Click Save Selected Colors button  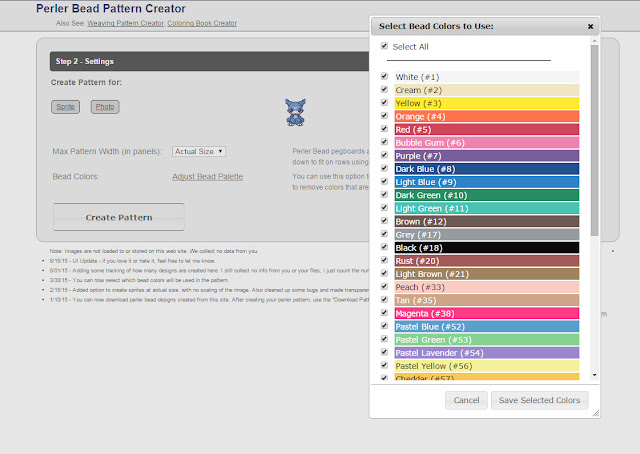click(539, 401)
